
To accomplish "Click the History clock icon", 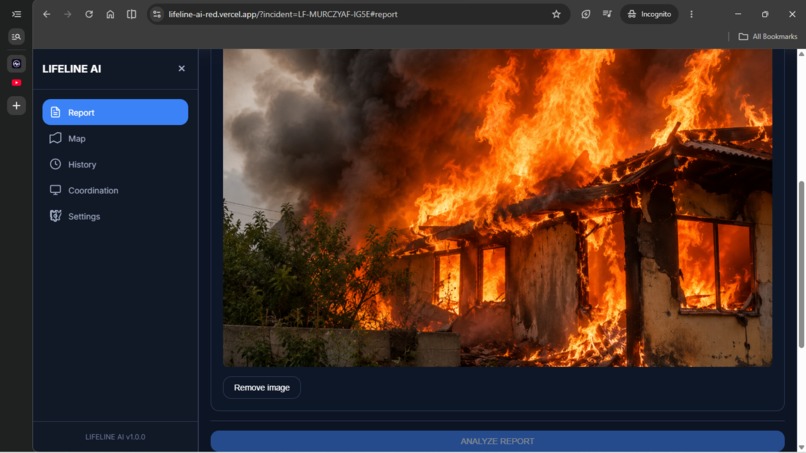I will click(x=56, y=164).
